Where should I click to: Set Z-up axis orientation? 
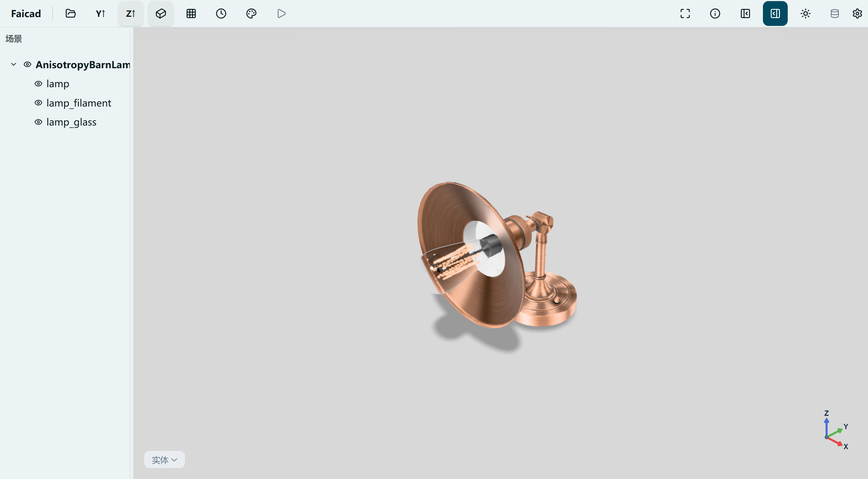131,13
